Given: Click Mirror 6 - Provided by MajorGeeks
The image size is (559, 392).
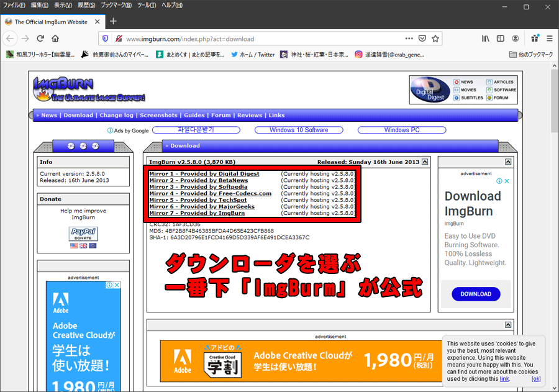Looking at the screenshot, I should (202, 206).
